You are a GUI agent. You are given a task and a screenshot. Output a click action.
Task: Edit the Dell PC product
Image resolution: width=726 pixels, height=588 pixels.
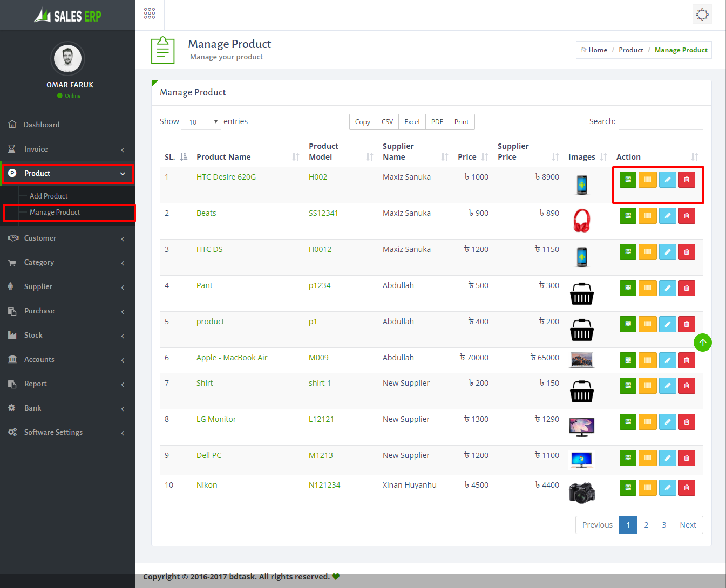point(667,458)
